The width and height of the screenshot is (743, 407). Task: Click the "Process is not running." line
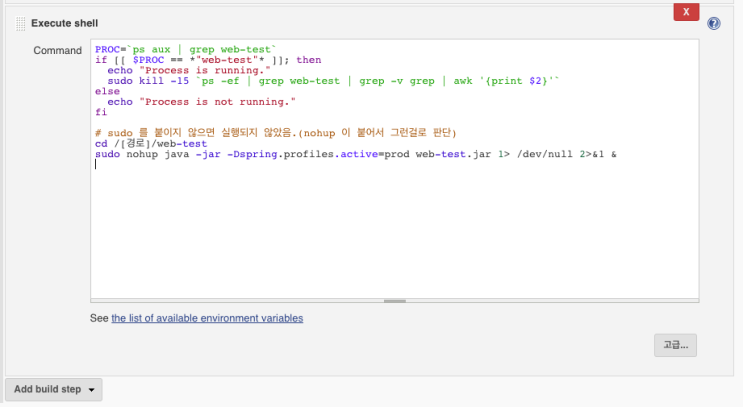[x=200, y=101]
